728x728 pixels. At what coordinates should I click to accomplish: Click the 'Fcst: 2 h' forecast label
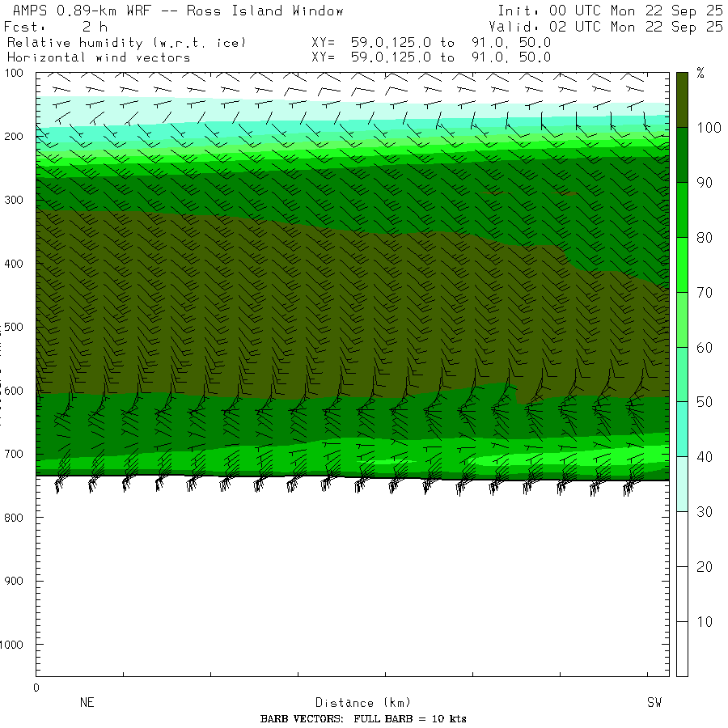(56, 27)
